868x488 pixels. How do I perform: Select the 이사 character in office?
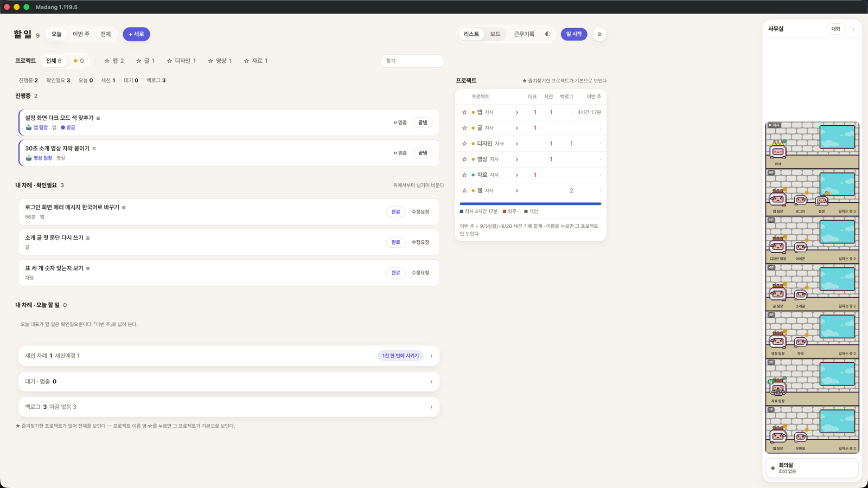coord(778,151)
